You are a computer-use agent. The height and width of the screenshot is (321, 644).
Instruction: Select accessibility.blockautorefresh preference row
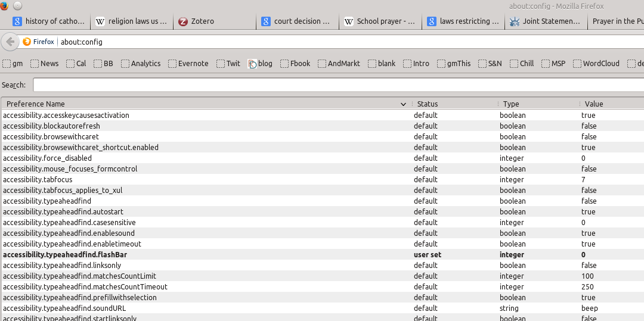coord(323,126)
